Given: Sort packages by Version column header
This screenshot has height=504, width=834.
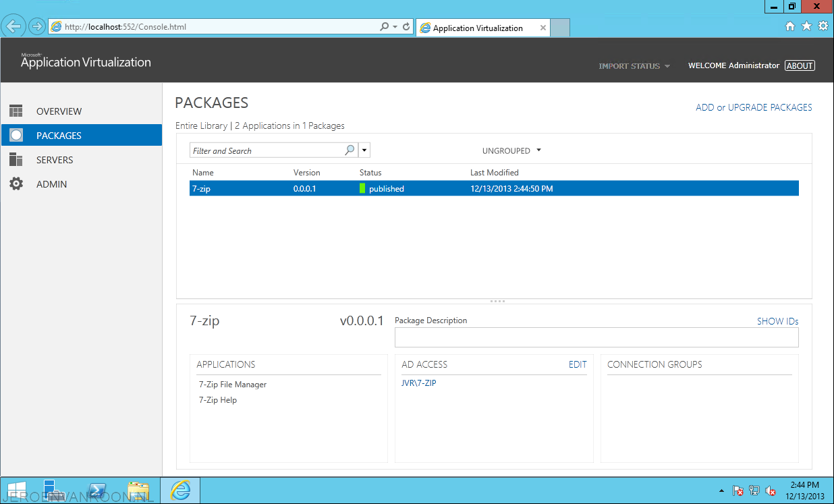Looking at the screenshot, I should tap(307, 173).
